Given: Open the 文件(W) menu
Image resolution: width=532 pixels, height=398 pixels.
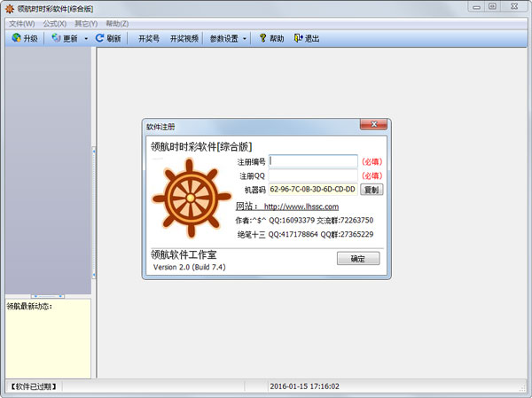Looking at the screenshot, I should coord(21,23).
